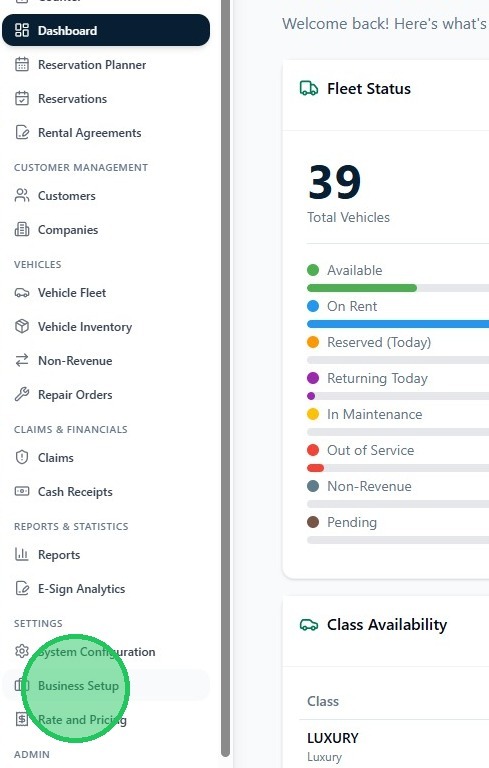Open Business Setup settings
Image resolution: width=489 pixels, height=768 pixels.
(106, 685)
